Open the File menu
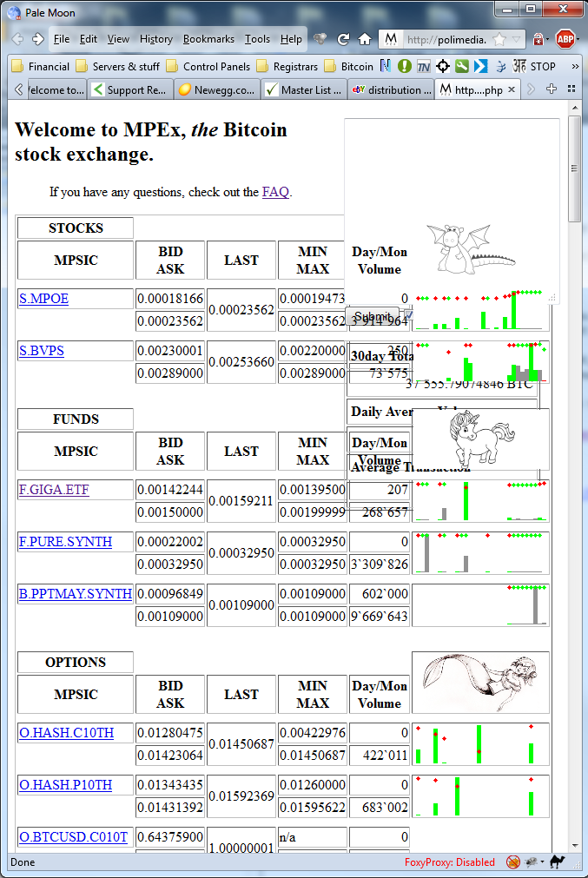Screen dimensions: 588x878 click(x=62, y=39)
